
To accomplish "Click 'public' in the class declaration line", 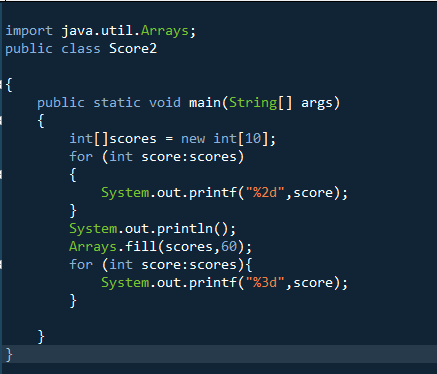I will coord(29,50).
